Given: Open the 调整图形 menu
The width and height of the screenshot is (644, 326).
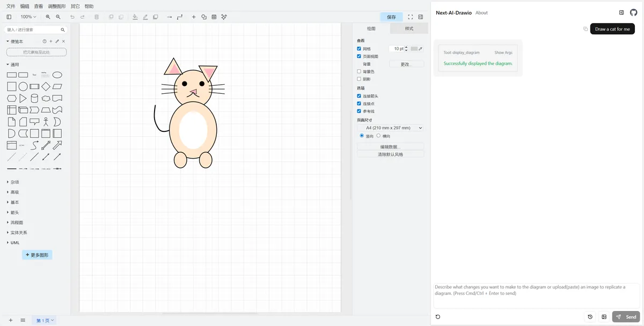Looking at the screenshot, I should click(x=57, y=6).
